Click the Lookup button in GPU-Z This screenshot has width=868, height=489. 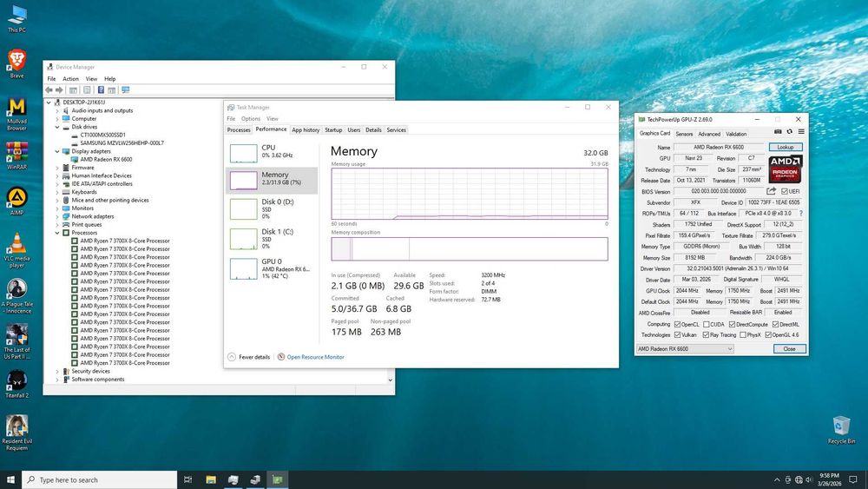(785, 148)
